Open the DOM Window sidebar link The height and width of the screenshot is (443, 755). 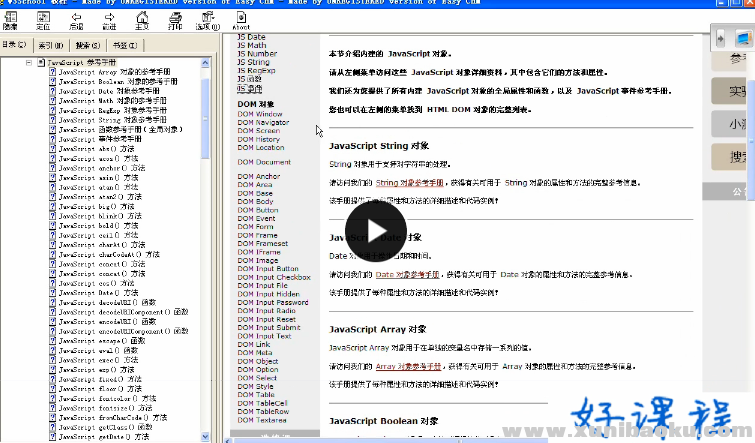point(260,114)
